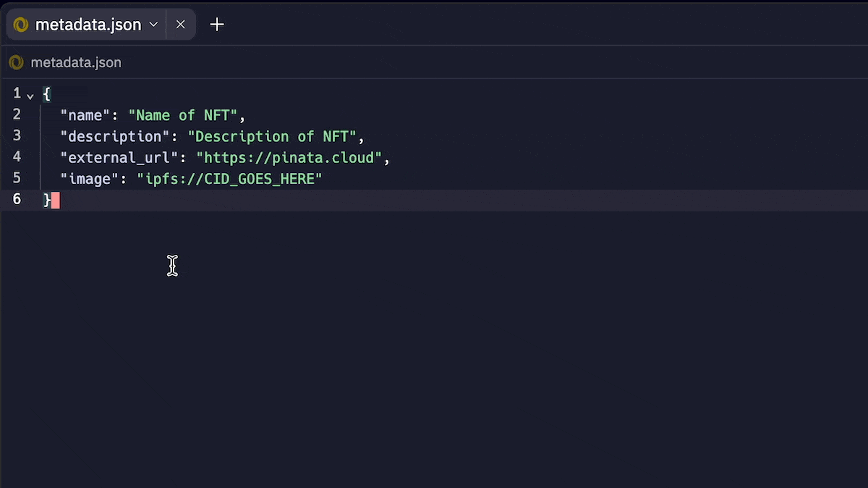Image resolution: width=868 pixels, height=488 pixels.
Task: Click the opening curly brace
Action: 47,93
